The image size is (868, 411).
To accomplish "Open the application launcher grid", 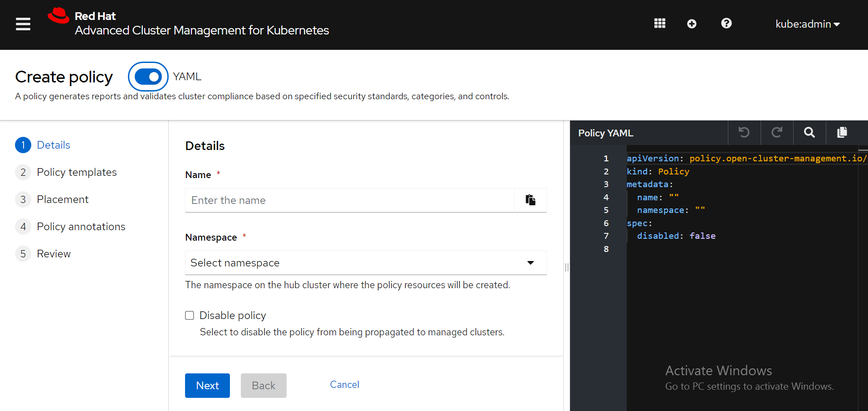I will (x=659, y=24).
